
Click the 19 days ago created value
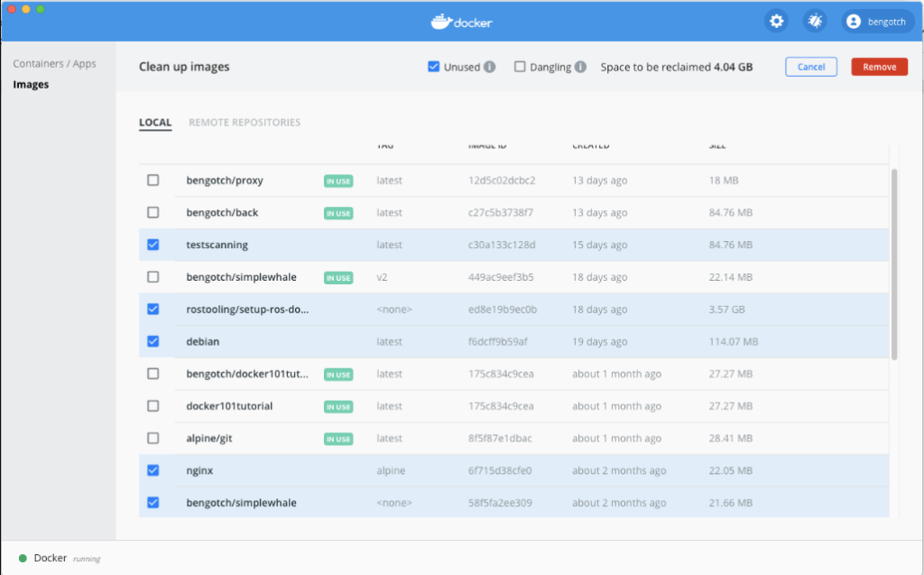pyautogui.click(x=599, y=341)
